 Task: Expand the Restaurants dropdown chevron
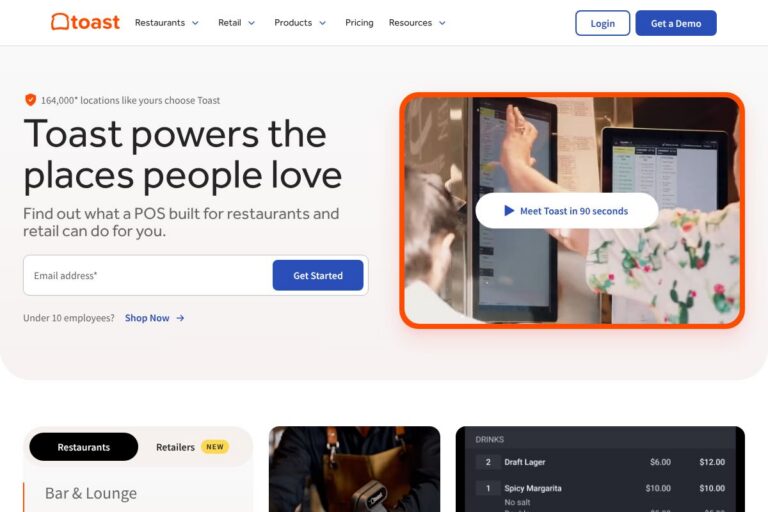tap(195, 23)
